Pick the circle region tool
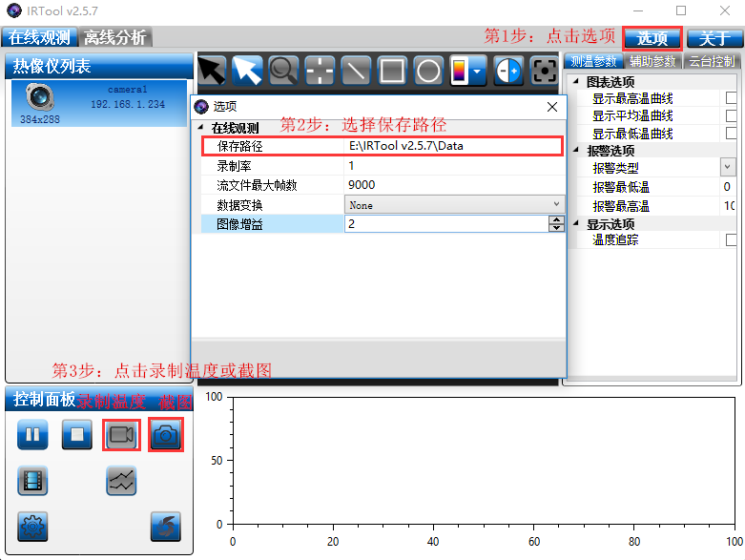The image size is (745, 560). (428, 71)
